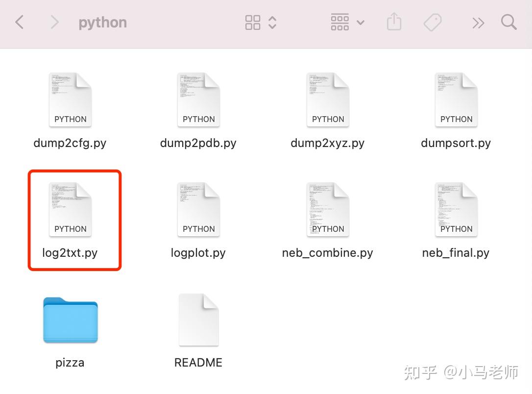Open the highlighted log2txt.py script
This screenshot has width=532, height=394.
point(70,209)
